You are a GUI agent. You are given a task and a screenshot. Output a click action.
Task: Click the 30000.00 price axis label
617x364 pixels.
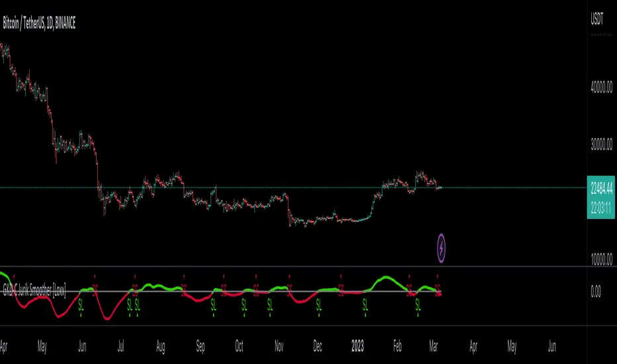coord(601,144)
